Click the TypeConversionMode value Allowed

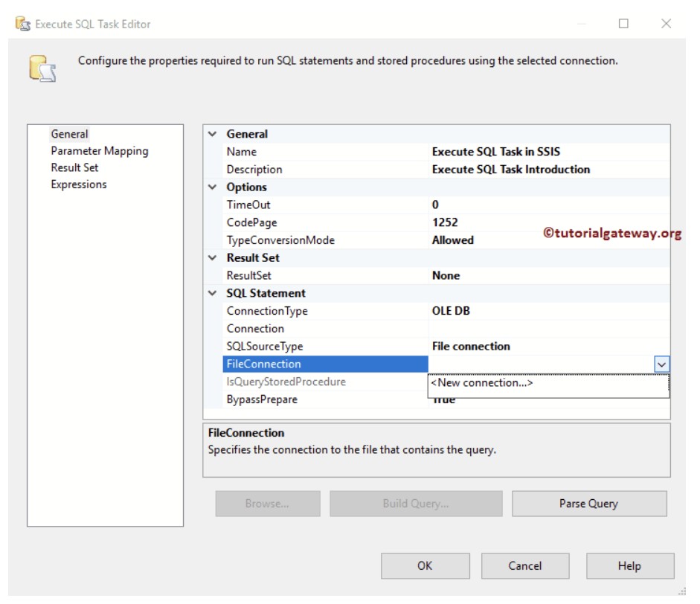point(453,240)
